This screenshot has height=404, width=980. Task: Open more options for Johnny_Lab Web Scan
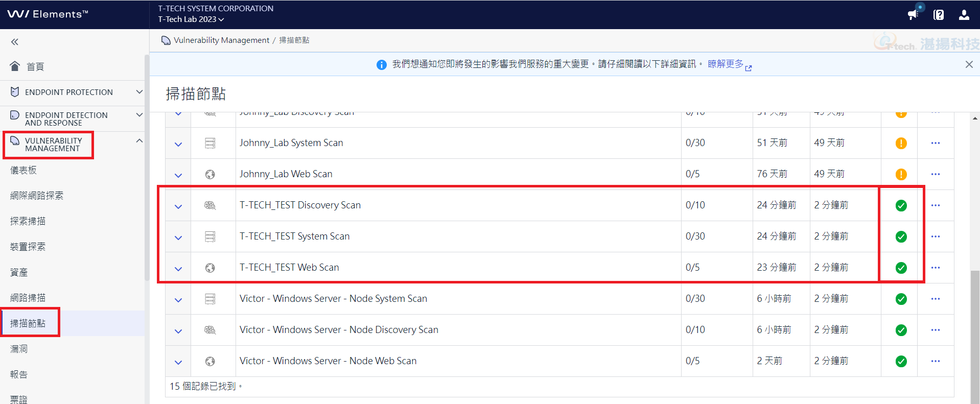coord(936,174)
